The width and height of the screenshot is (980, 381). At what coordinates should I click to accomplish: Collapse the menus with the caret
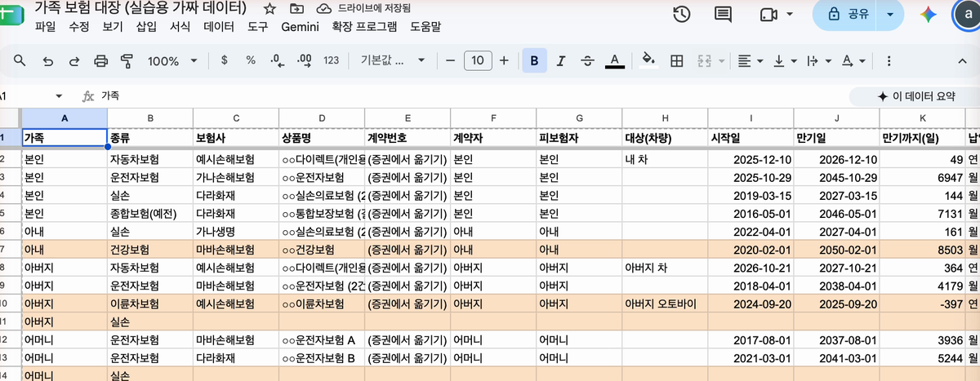(x=961, y=60)
